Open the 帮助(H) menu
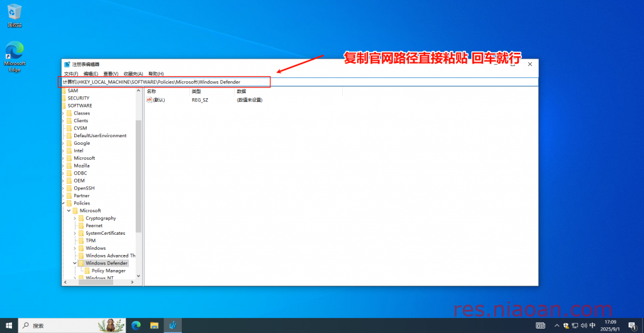This screenshot has width=644, height=333. tap(156, 74)
